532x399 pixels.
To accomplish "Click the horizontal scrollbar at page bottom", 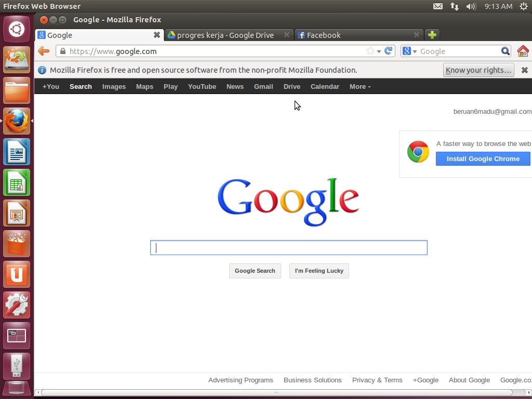I will [276, 393].
